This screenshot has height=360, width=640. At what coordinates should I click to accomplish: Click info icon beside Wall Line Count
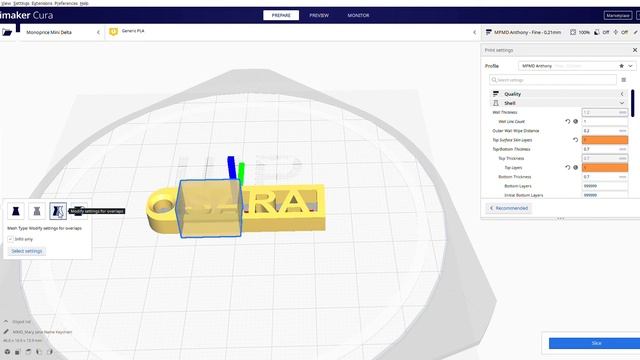click(x=576, y=121)
